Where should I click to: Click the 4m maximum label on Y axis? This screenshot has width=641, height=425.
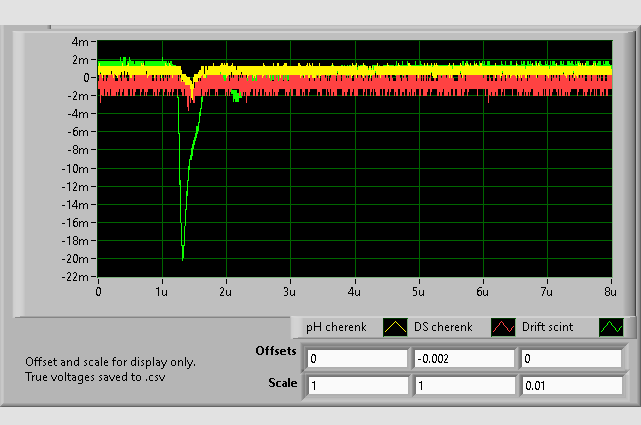80,42
